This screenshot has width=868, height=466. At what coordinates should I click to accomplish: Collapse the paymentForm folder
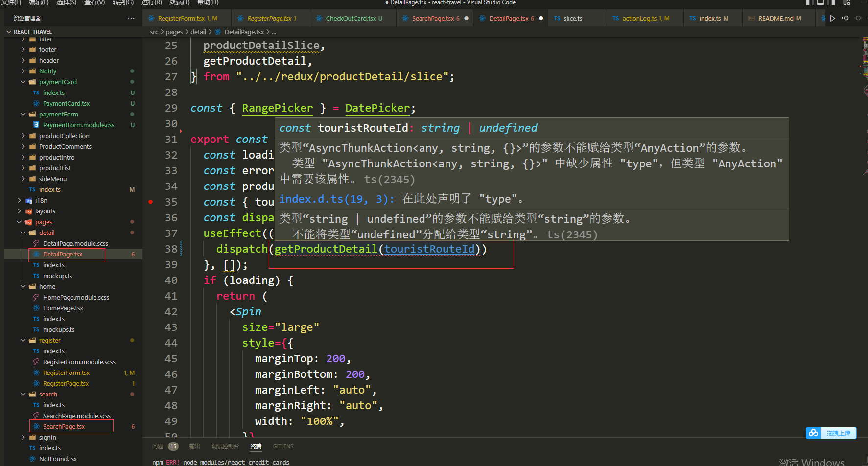(x=23, y=114)
